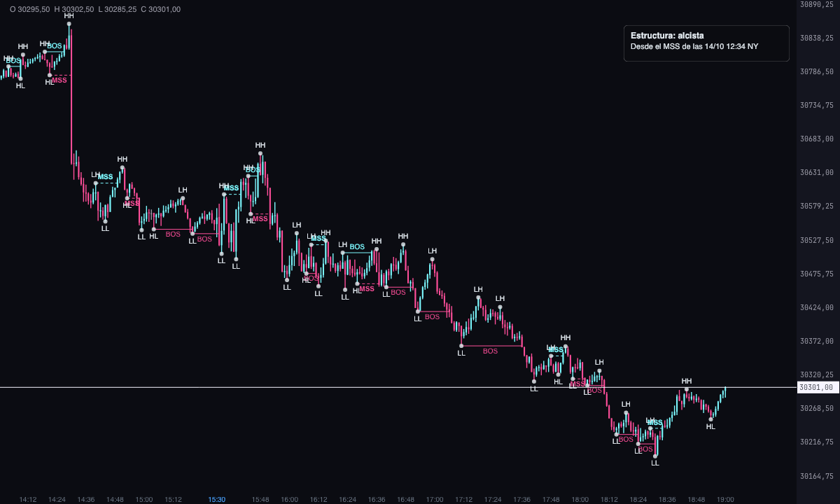Screen dimensions: 840x504
Task: Select the "Desde el MSS" description text
Action: [x=694, y=47]
